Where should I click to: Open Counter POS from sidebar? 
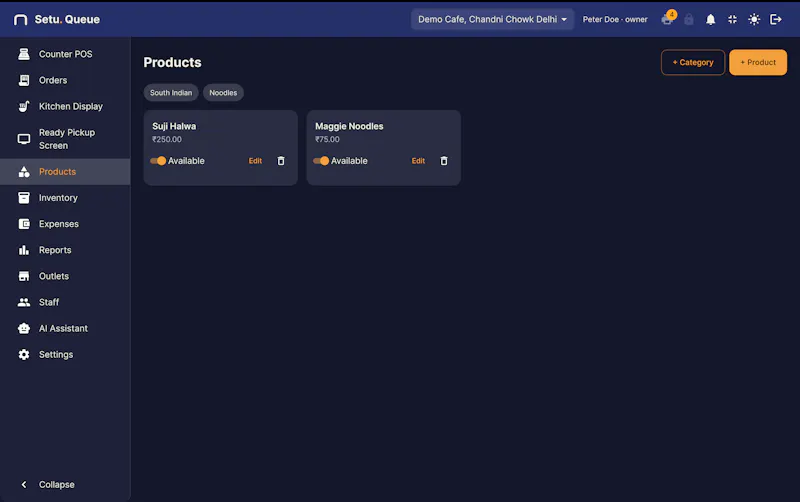point(65,54)
